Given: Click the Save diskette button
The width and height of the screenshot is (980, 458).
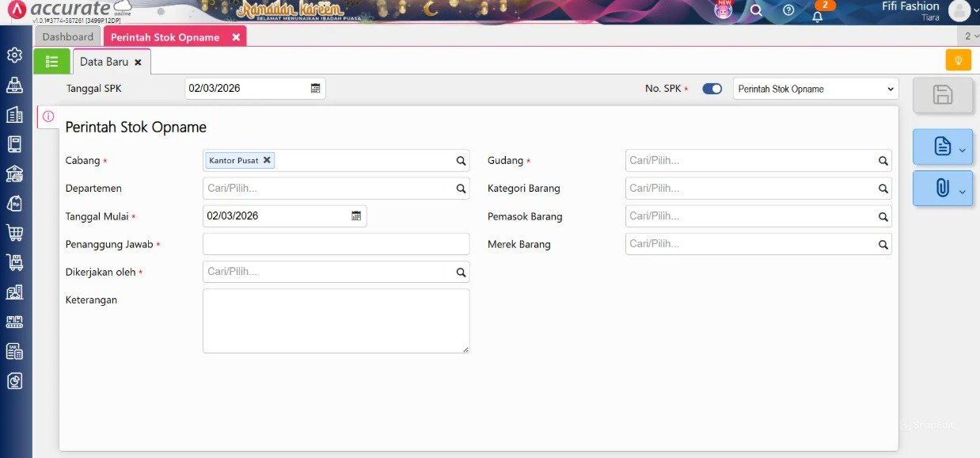Looking at the screenshot, I should coord(943,95).
